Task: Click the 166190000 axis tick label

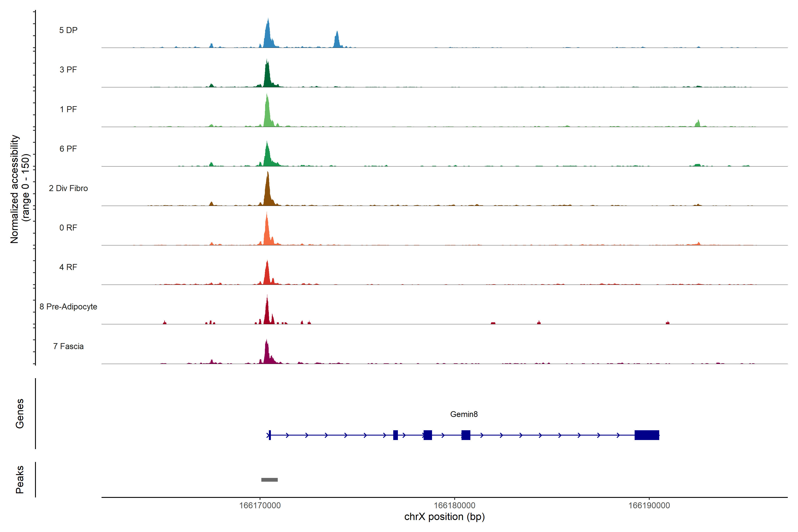Action: pyautogui.click(x=649, y=506)
